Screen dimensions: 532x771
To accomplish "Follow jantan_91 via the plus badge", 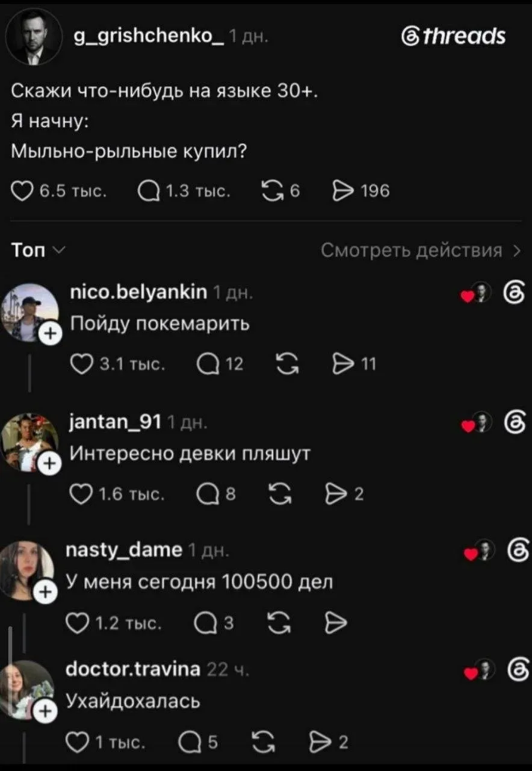I will coord(50,463).
